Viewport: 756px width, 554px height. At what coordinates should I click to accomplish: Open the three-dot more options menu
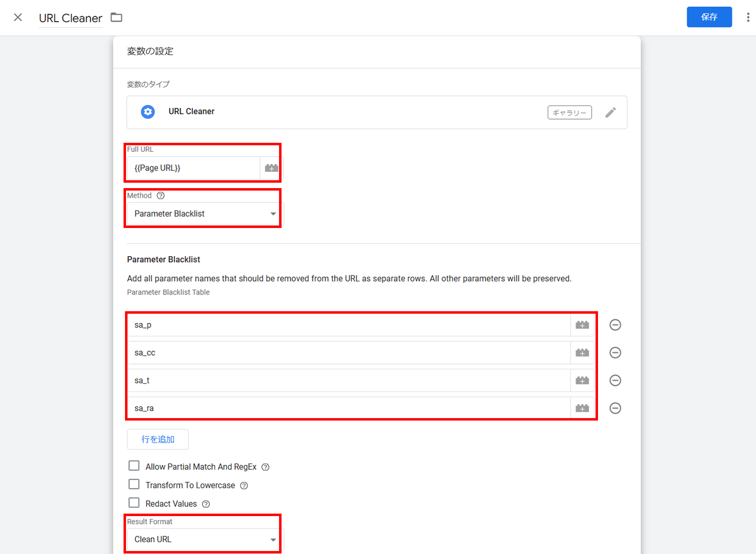748,18
